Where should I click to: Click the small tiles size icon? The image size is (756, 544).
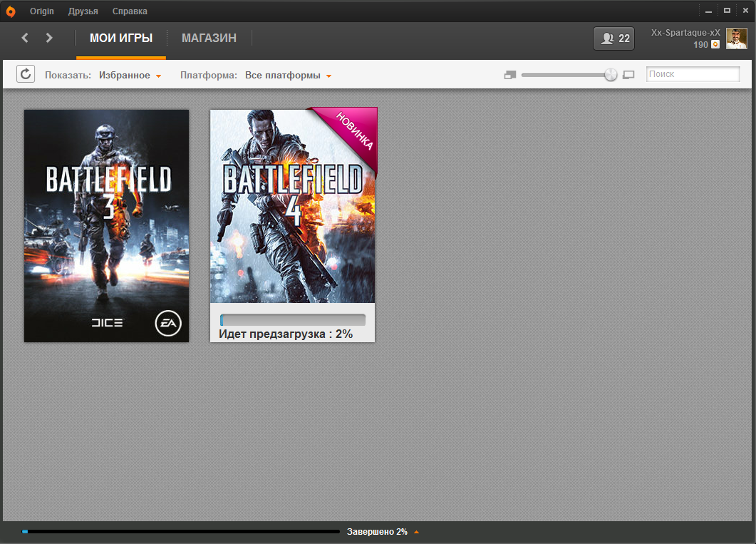[x=509, y=75]
